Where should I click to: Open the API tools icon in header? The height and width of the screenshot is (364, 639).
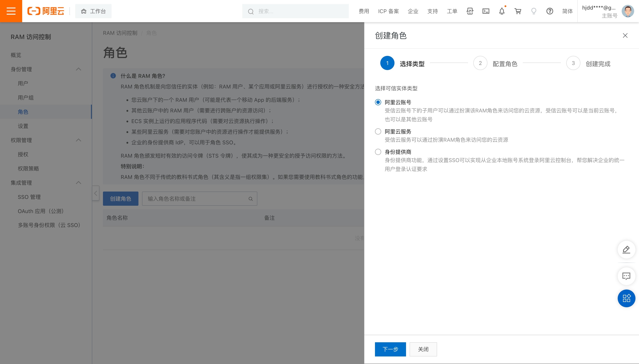[470, 11]
